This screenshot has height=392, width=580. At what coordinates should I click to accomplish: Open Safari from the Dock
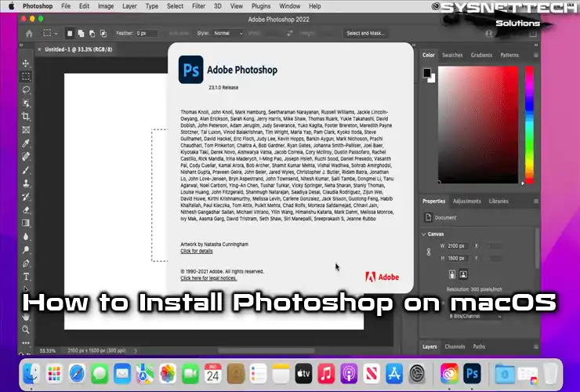(x=77, y=374)
